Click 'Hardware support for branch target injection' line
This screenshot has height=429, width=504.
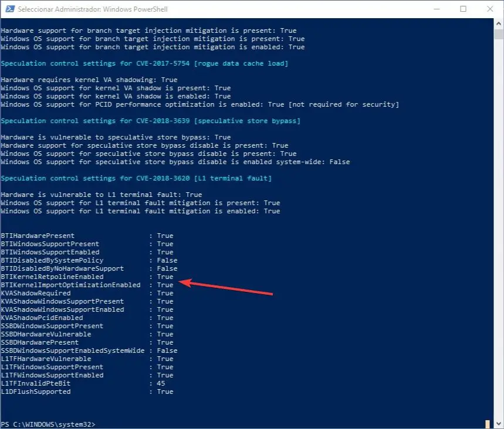(x=148, y=30)
